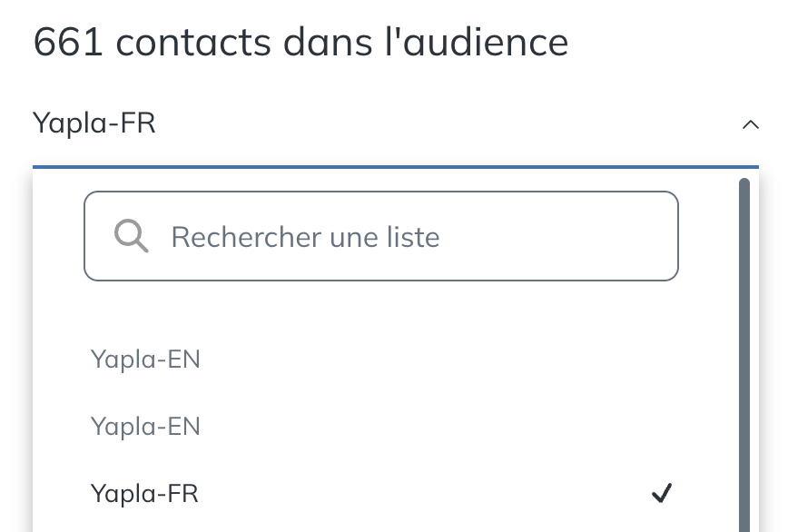Viewport: 788px width, 532px height.
Task: Click the empty space right of the search text
Action: (x=556, y=236)
